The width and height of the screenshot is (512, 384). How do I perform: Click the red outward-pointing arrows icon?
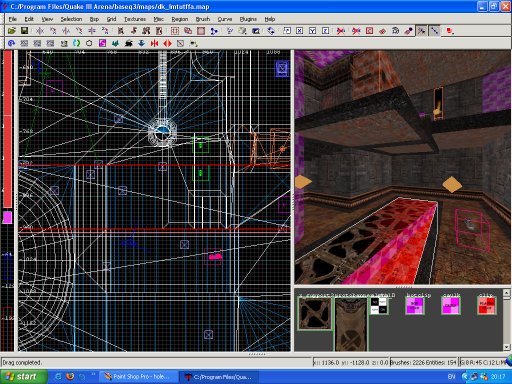167,43
